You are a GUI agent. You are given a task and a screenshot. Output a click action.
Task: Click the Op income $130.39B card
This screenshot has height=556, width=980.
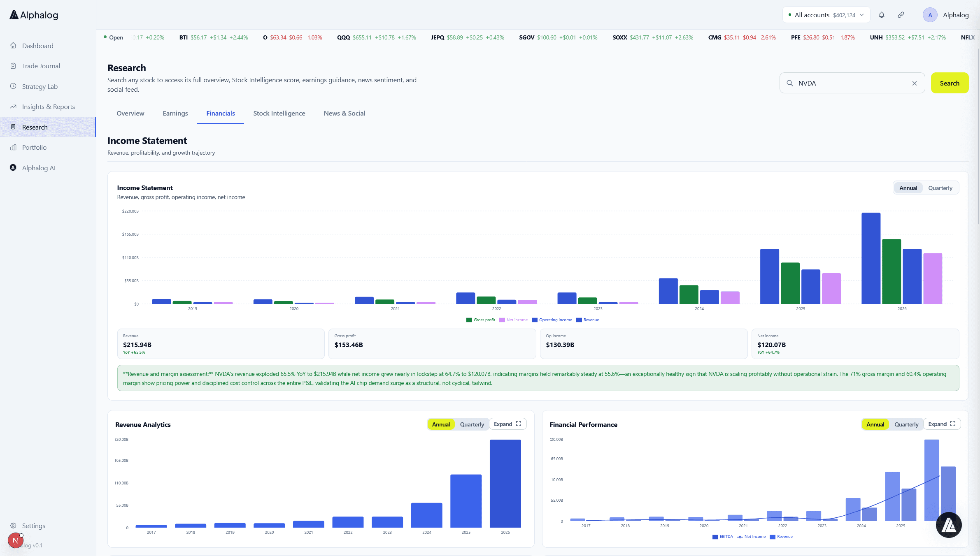tap(643, 344)
